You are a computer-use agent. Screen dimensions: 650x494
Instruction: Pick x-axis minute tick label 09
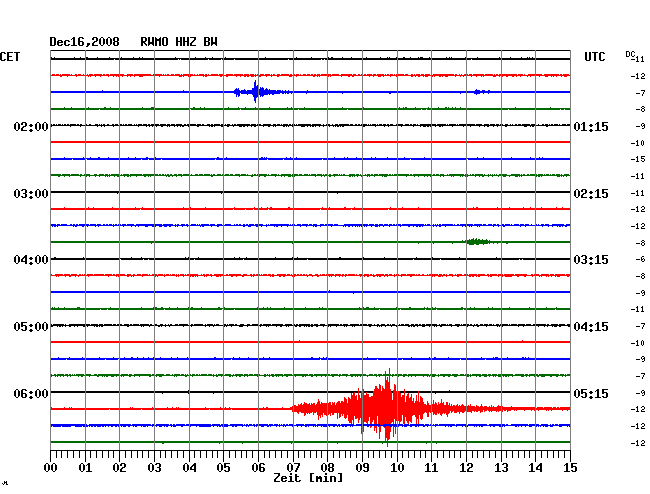pyautogui.click(x=362, y=467)
